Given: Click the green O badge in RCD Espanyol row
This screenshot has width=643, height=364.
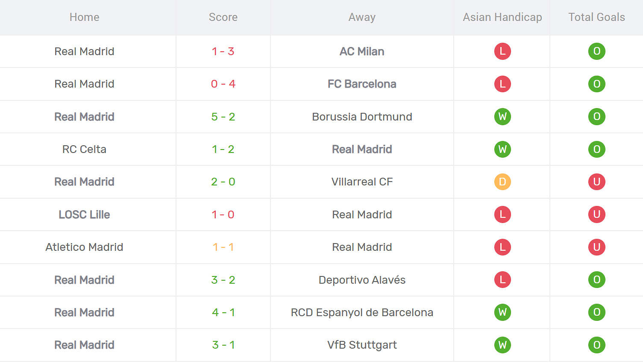Looking at the screenshot, I should (596, 312).
